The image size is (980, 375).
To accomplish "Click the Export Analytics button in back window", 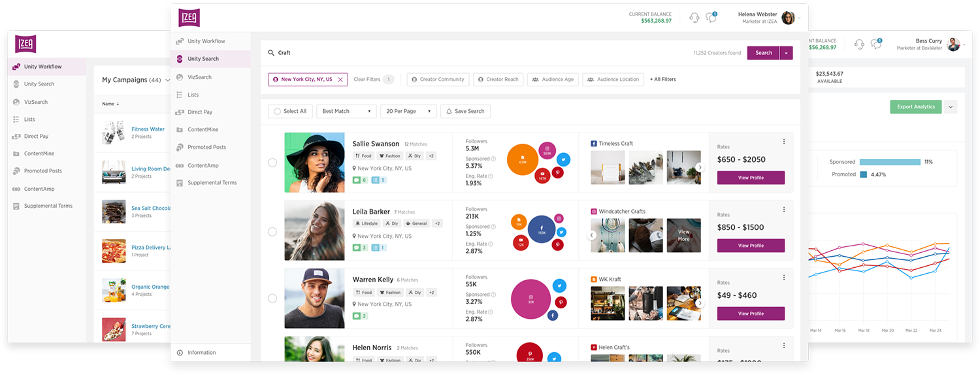I will [x=915, y=107].
